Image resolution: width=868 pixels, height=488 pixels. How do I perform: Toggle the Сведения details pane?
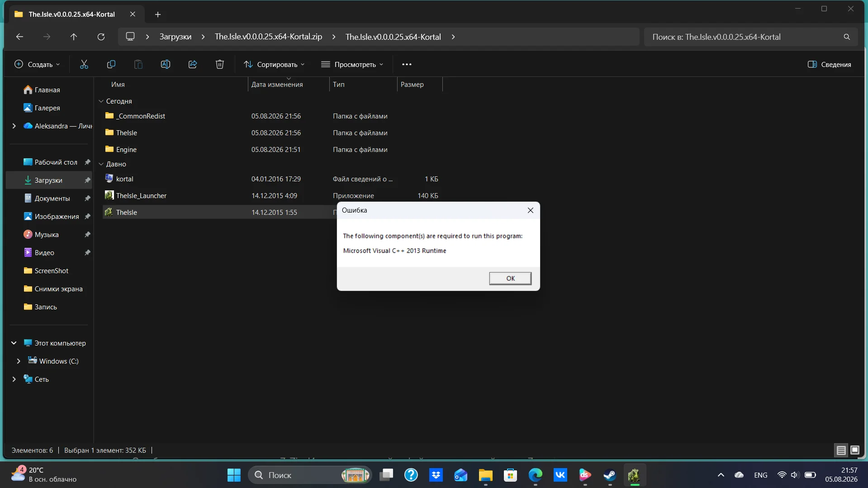(x=830, y=64)
